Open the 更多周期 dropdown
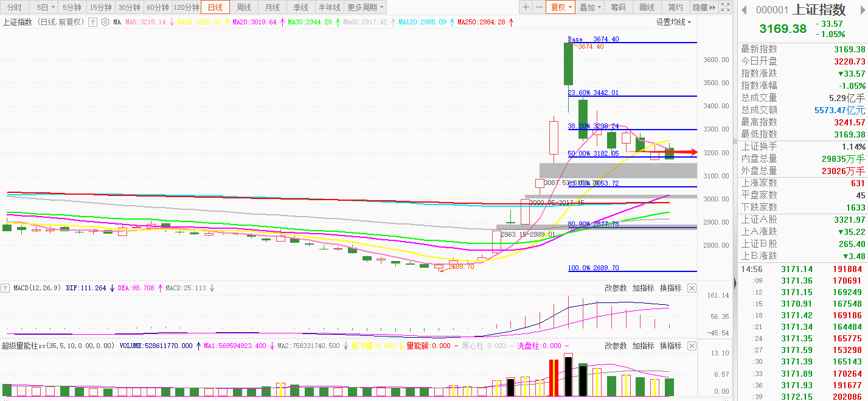 [x=366, y=7]
